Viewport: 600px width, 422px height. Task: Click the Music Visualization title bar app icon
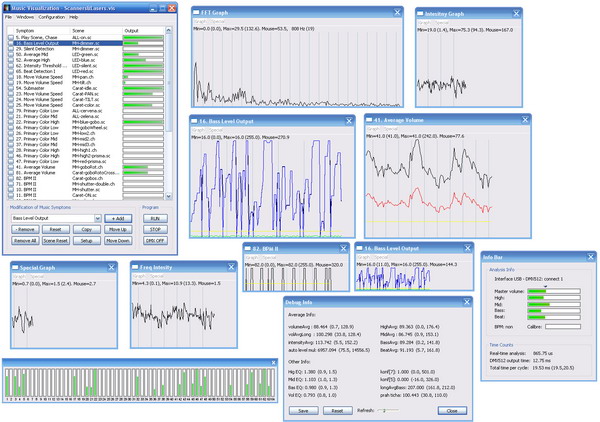pos(8,6)
